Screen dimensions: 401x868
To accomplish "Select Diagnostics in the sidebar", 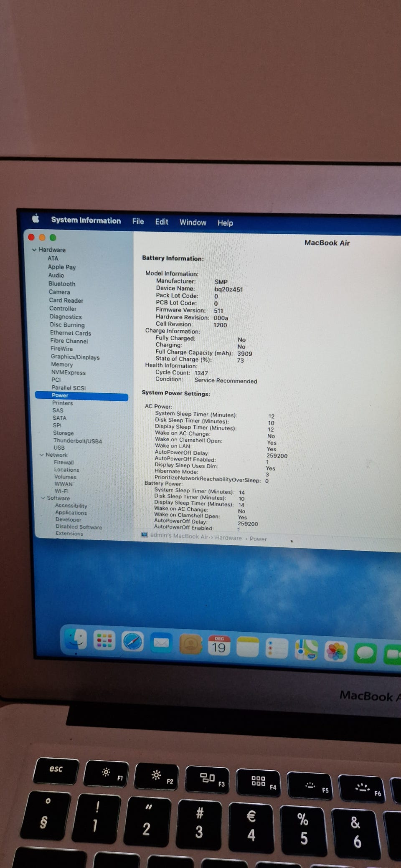I will (x=66, y=316).
